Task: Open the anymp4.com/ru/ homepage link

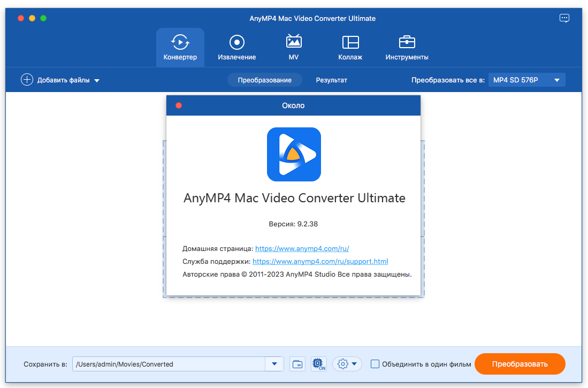Action: tap(302, 249)
